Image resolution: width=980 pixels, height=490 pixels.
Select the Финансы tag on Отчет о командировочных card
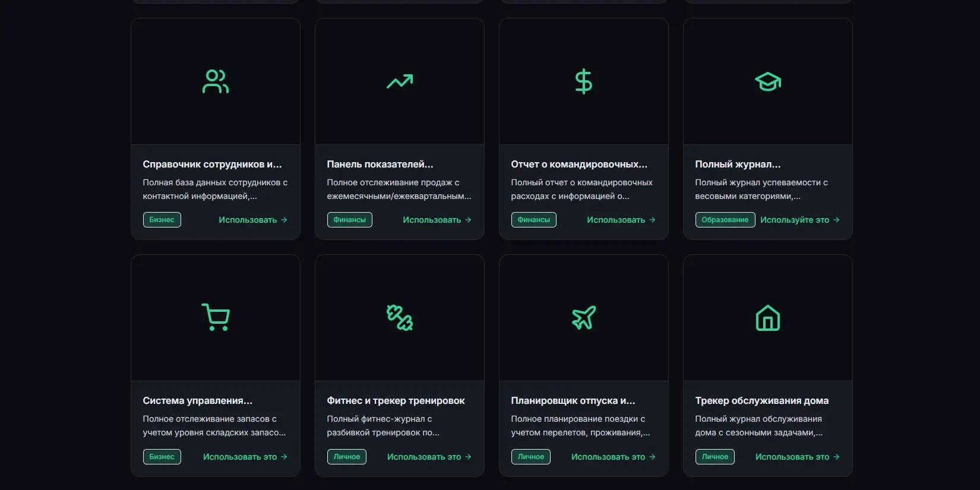(534, 220)
